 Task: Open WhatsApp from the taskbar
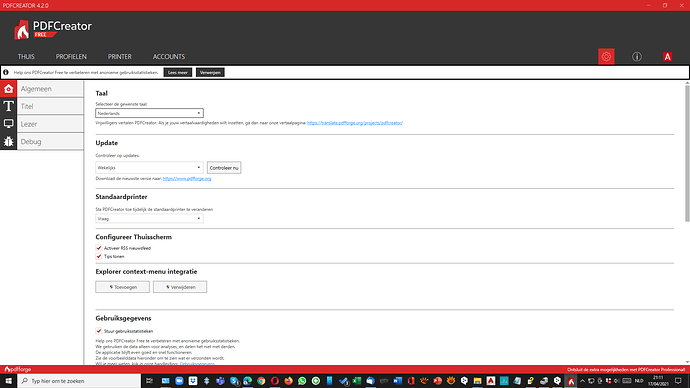click(x=302, y=381)
